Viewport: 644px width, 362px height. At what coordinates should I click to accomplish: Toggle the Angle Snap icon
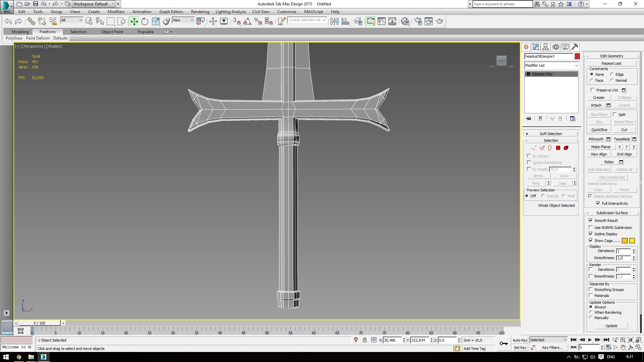pos(248,21)
